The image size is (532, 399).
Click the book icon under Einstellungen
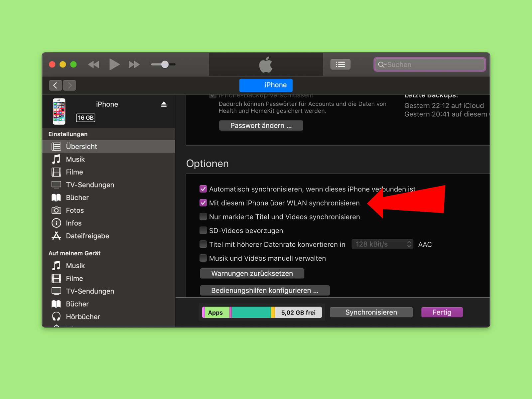pyautogui.click(x=56, y=198)
